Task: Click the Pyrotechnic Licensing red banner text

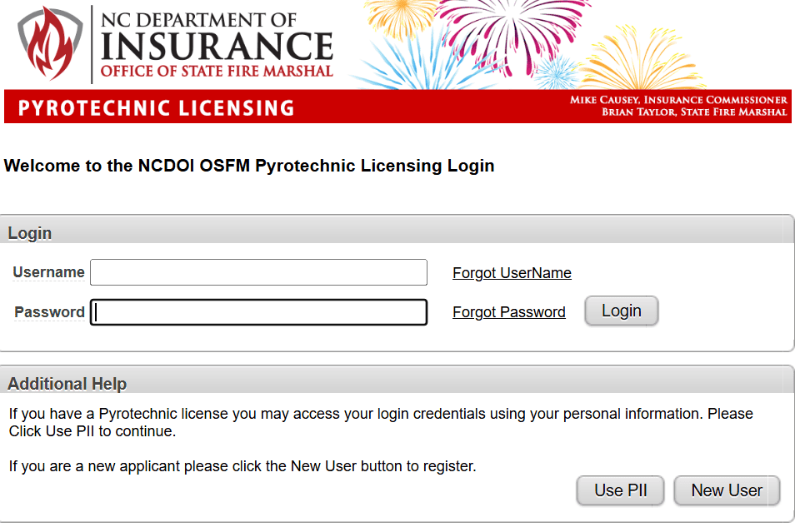Action: click(x=157, y=108)
